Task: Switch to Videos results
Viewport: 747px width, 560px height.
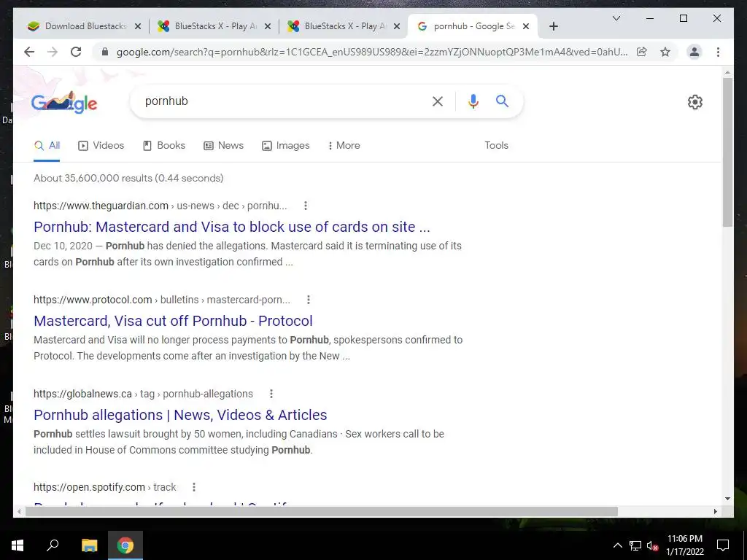Action: (x=101, y=146)
